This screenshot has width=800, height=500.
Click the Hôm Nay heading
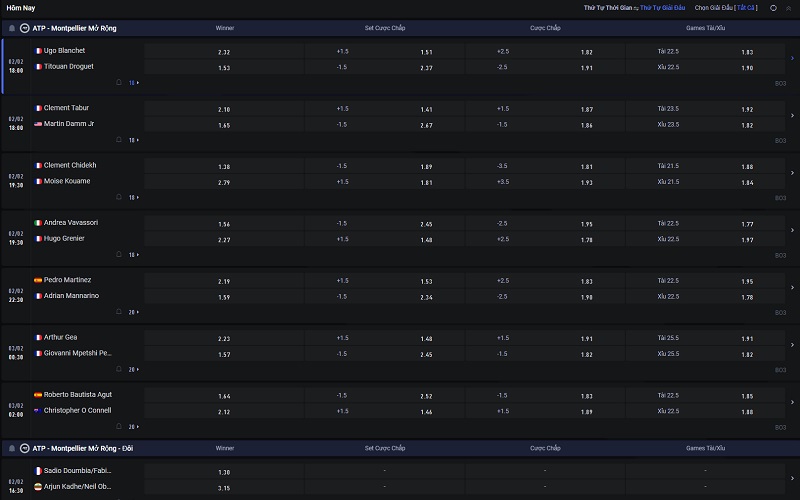coord(21,8)
